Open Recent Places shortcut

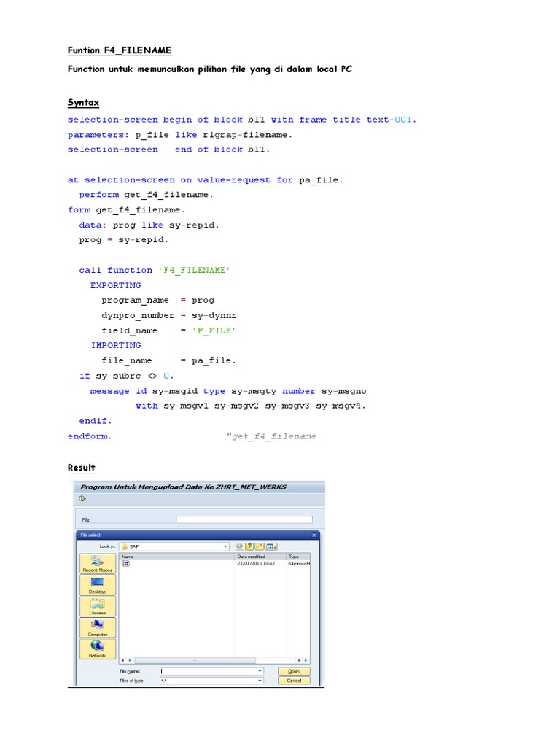[x=98, y=564]
